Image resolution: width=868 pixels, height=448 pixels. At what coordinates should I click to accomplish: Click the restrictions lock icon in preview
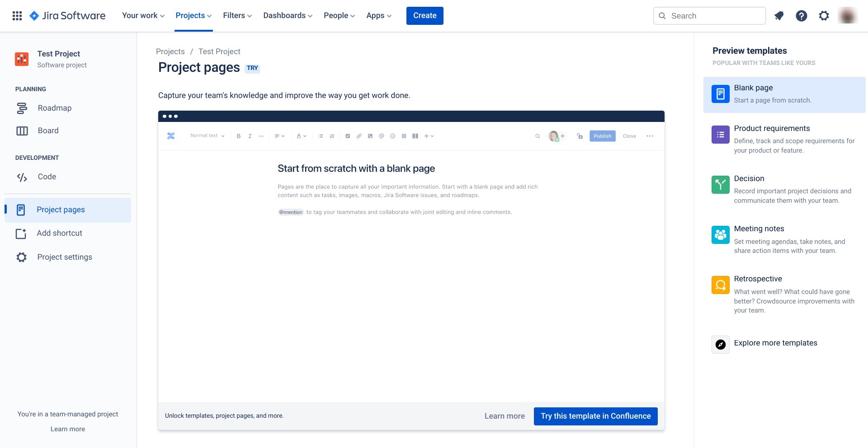[x=580, y=136]
